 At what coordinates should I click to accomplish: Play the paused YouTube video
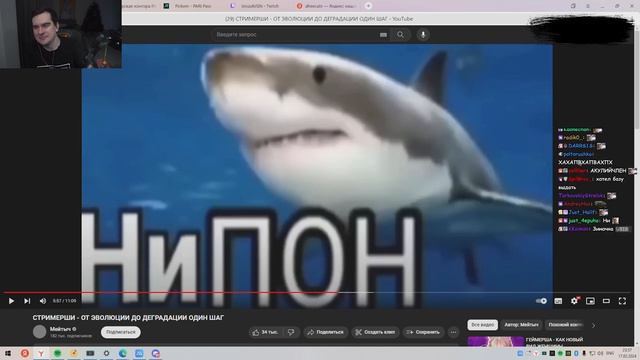[11, 301]
